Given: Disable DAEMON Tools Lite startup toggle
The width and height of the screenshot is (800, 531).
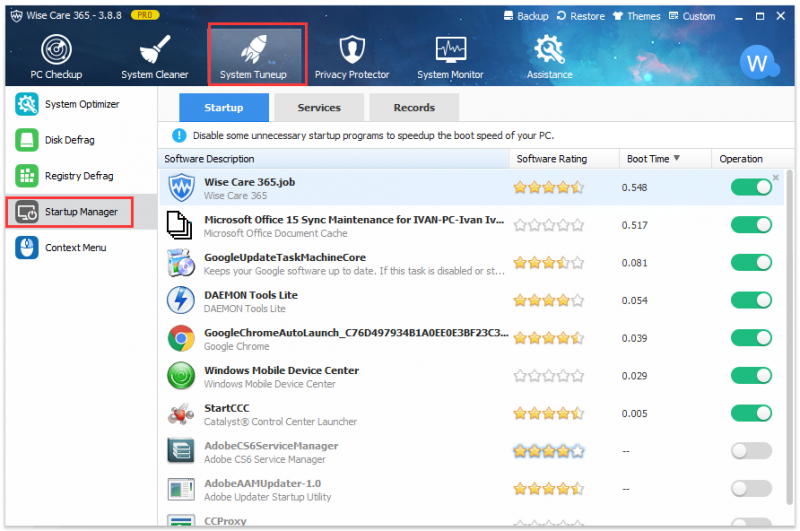Looking at the screenshot, I should [751, 300].
